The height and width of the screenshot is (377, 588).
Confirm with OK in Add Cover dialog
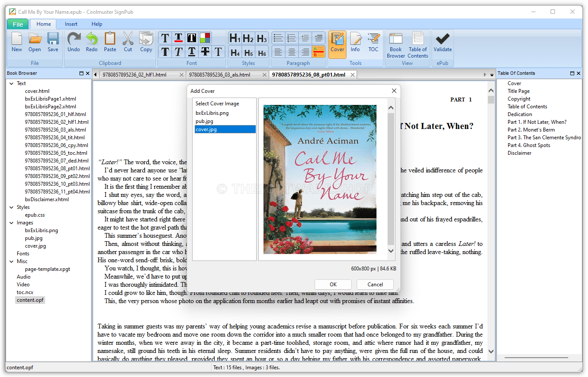coord(333,285)
